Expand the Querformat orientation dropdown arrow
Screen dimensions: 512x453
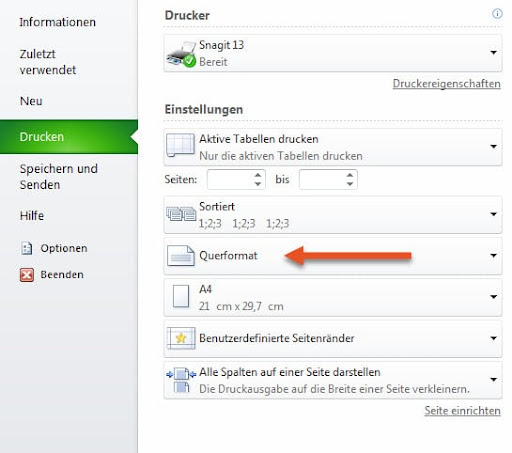pyautogui.click(x=494, y=255)
